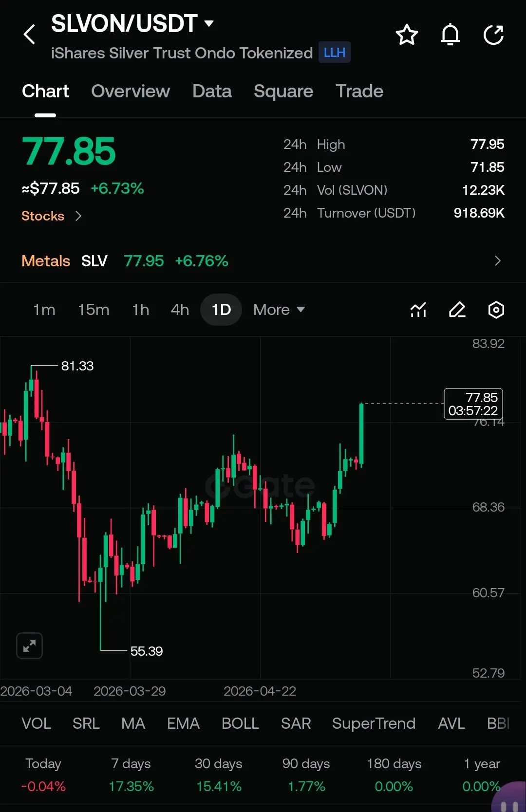Open the Metals category link
The height and width of the screenshot is (812, 526).
(x=46, y=261)
